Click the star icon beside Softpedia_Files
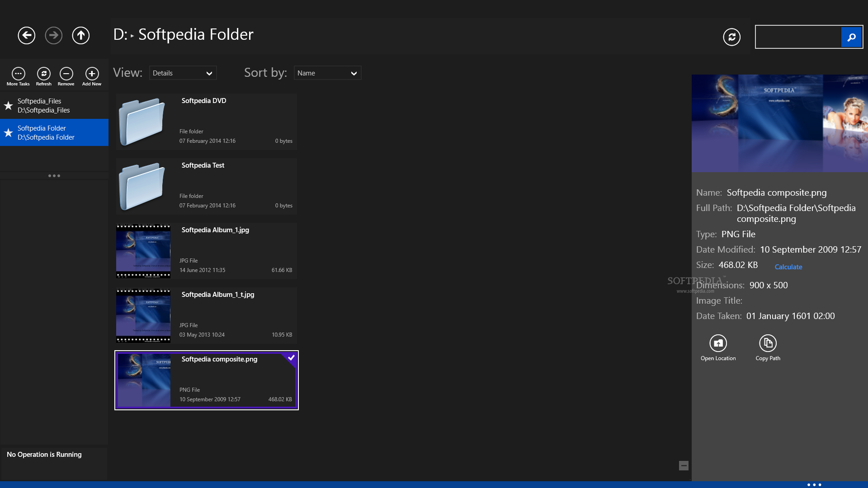 point(8,106)
